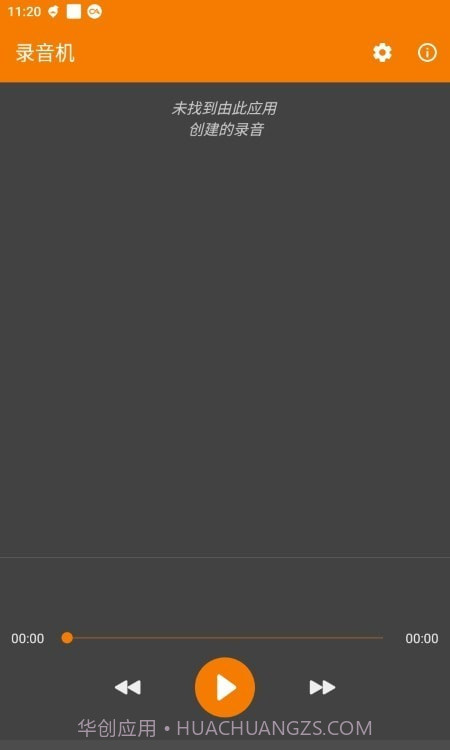
Task: Tap the 录音机 app title
Action: click(x=45, y=53)
